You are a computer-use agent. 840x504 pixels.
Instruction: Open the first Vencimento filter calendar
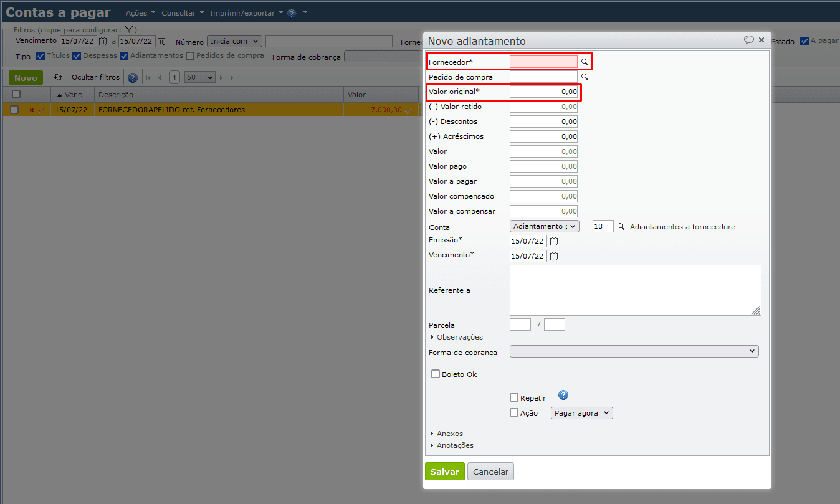pos(103,42)
